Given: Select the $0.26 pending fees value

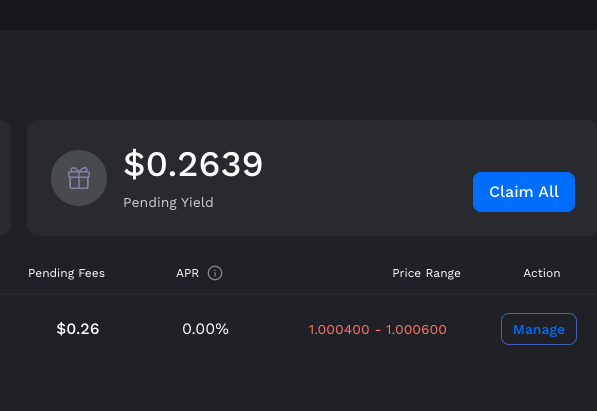Looking at the screenshot, I should click(x=78, y=329).
